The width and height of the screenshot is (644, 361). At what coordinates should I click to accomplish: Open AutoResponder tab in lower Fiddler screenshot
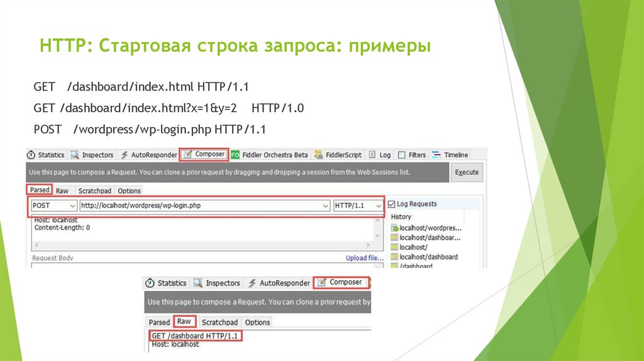[279, 283]
